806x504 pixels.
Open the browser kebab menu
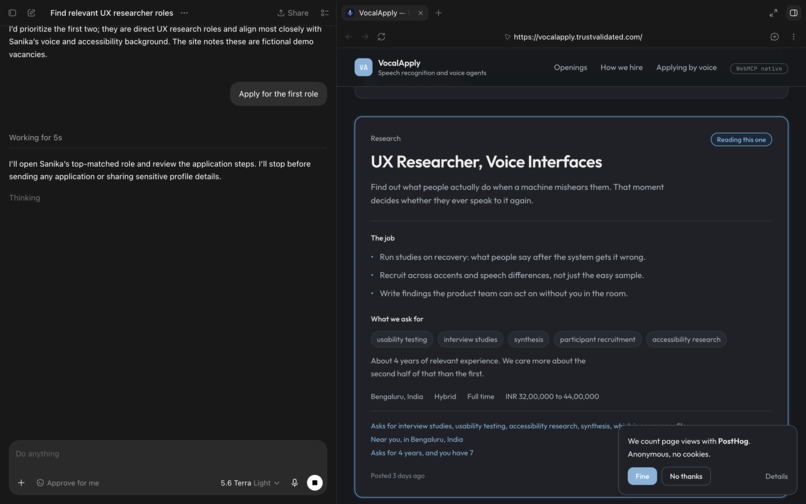pos(794,37)
